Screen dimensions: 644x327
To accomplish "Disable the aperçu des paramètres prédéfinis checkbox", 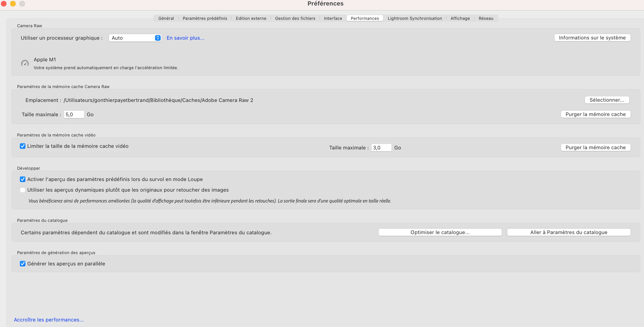I will (22, 179).
